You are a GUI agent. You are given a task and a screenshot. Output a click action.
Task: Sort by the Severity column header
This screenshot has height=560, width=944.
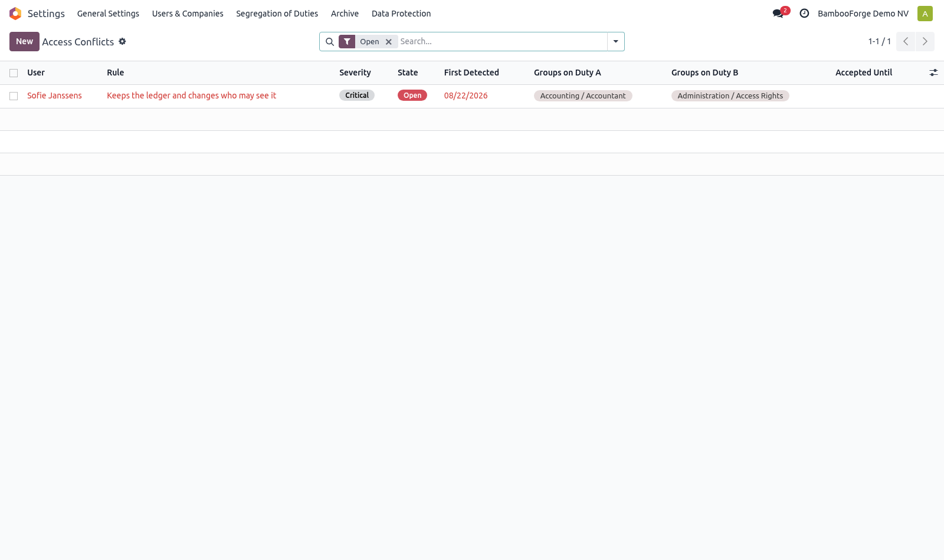(355, 73)
